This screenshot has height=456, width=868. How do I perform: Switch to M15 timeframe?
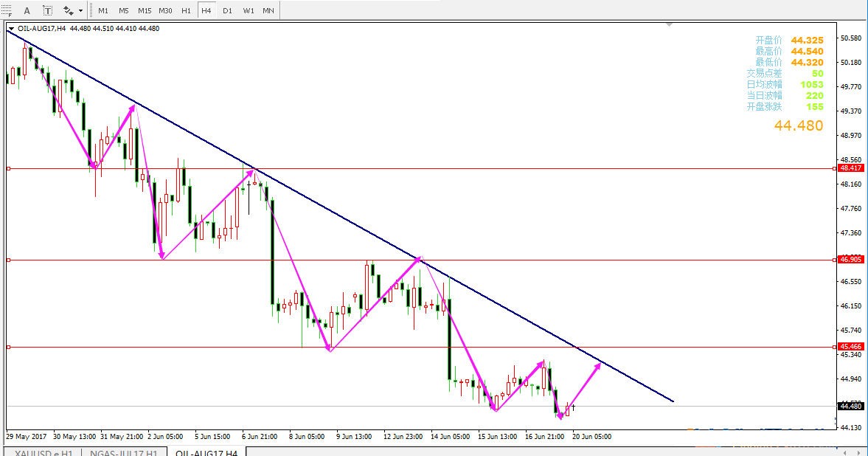click(145, 10)
